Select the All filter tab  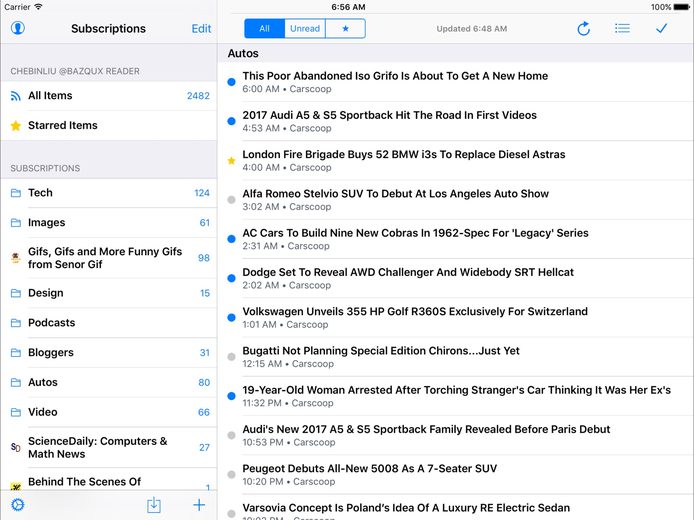(x=264, y=28)
